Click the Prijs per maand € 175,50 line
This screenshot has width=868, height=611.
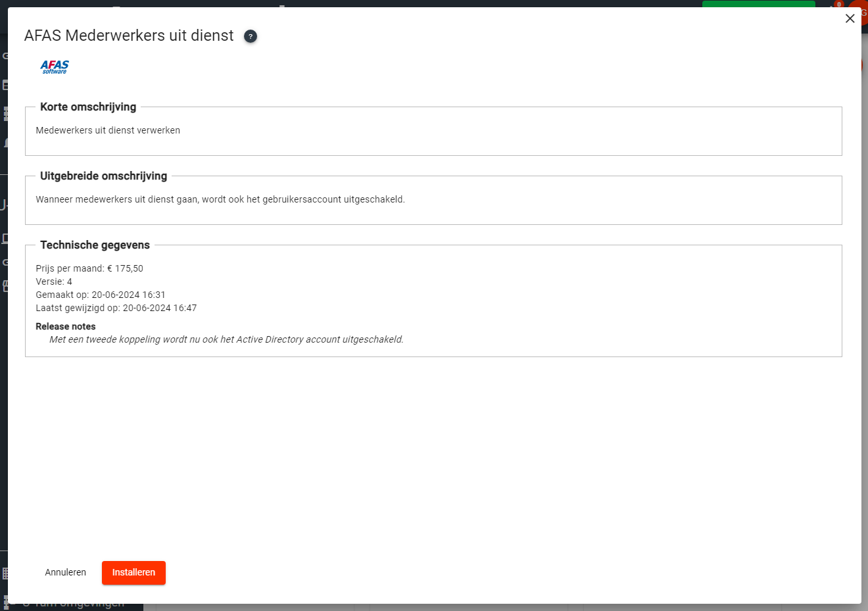(89, 268)
